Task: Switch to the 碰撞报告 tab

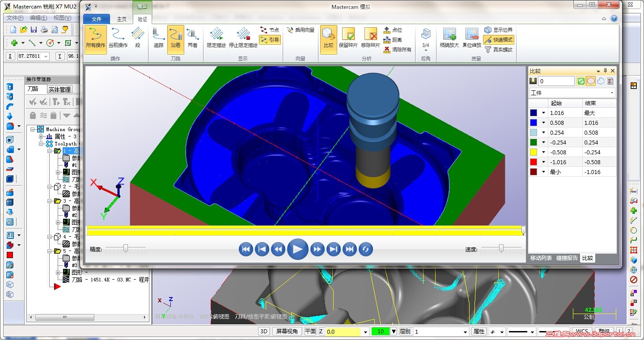Action: click(x=567, y=258)
